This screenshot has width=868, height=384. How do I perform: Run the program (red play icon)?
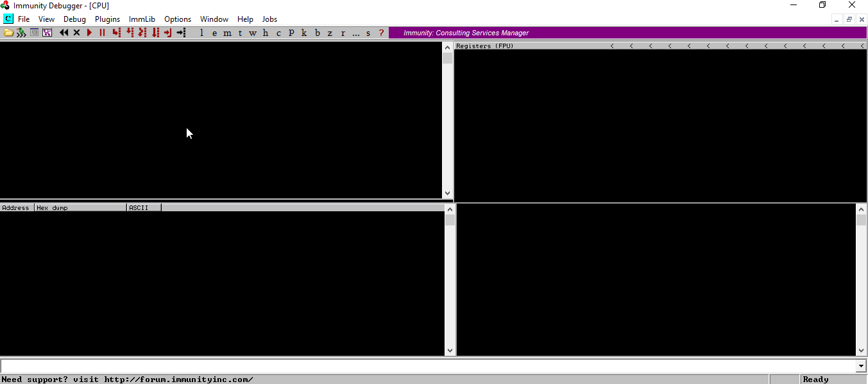click(89, 32)
